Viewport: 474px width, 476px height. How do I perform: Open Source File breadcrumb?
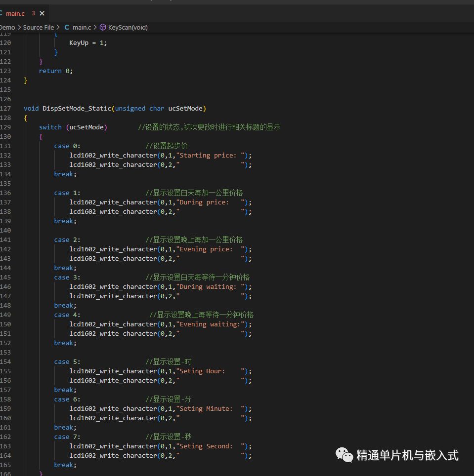[38, 27]
